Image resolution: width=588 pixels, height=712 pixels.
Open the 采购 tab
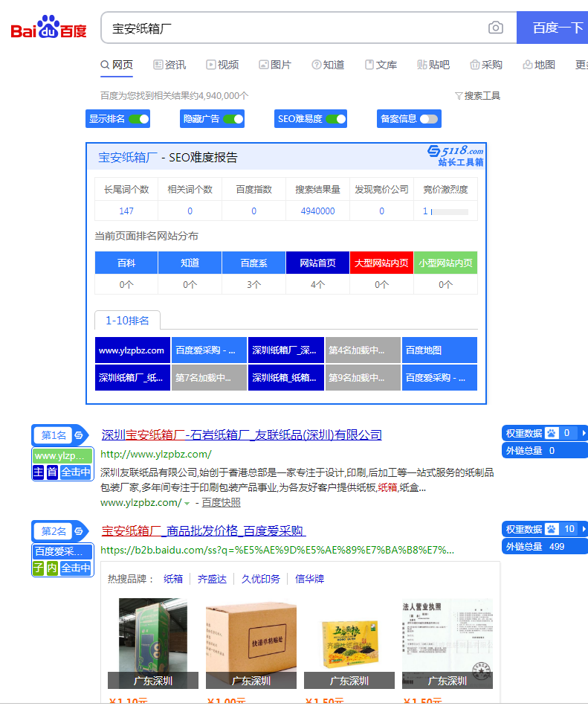coord(486,65)
